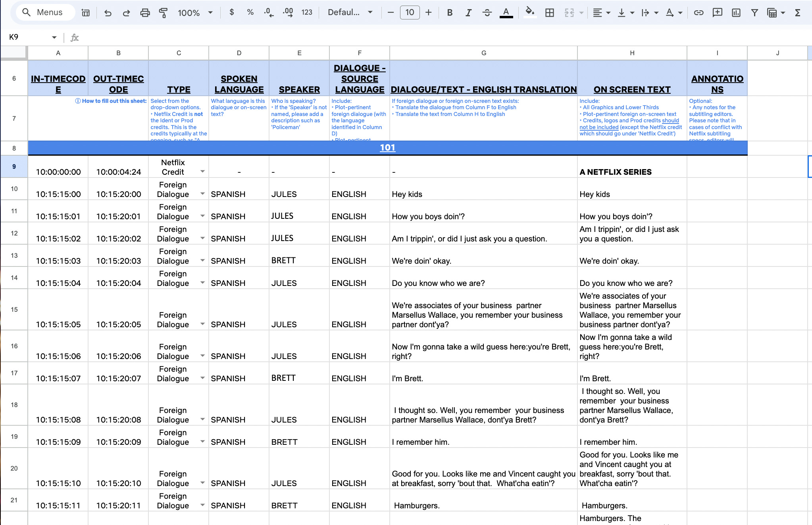Open the name box dropdown arrow

click(x=54, y=37)
